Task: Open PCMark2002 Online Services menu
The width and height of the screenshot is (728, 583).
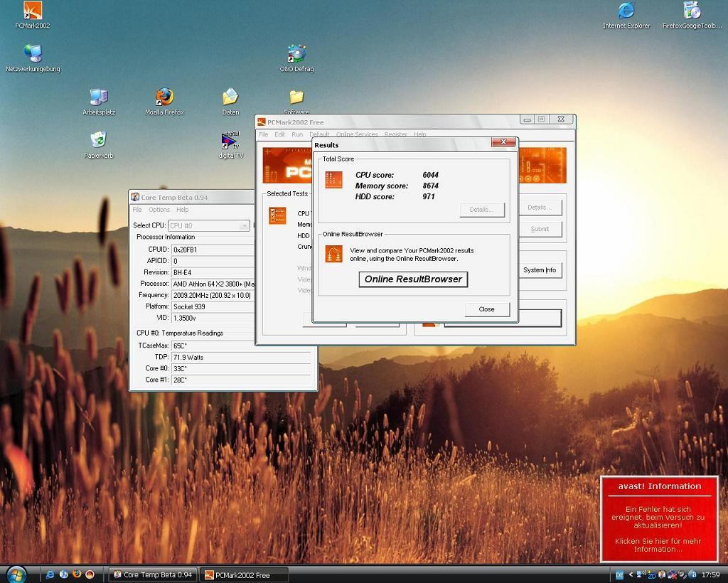Action: pos(357,134)
